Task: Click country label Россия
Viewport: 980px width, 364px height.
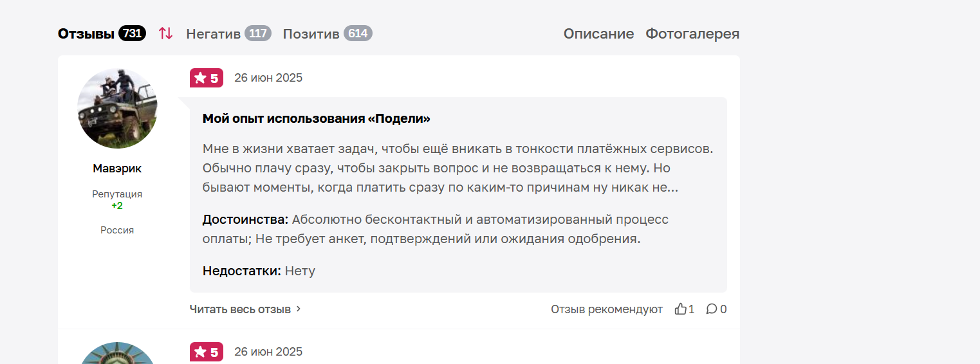Action: click(117, 230)
